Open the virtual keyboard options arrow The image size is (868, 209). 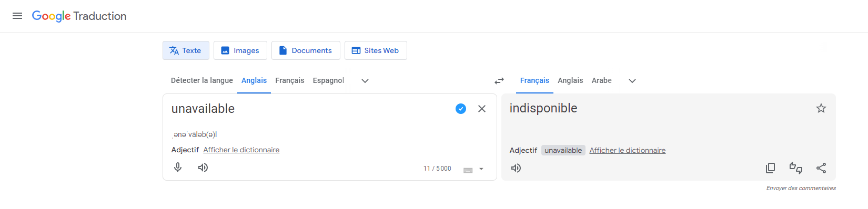click(x=481, y=169)
